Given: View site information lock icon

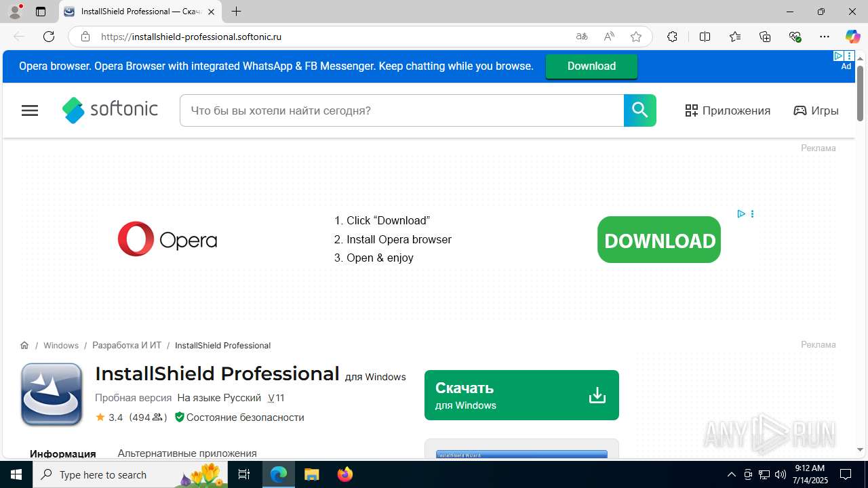Looking at the screenshot, I should [x=85, y=37].
